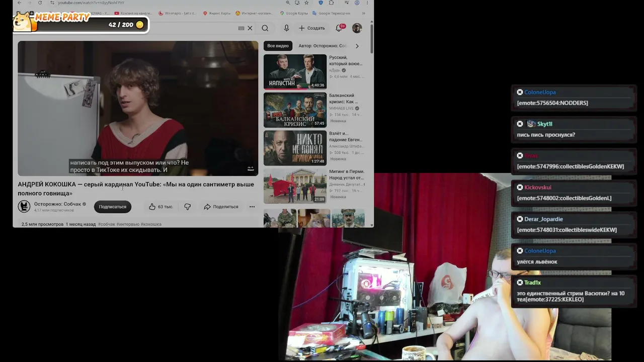Click the video title АНДРЕЙ КОКОШКА
The height and width of the screenshot is (362, 644).
point(136,189)
